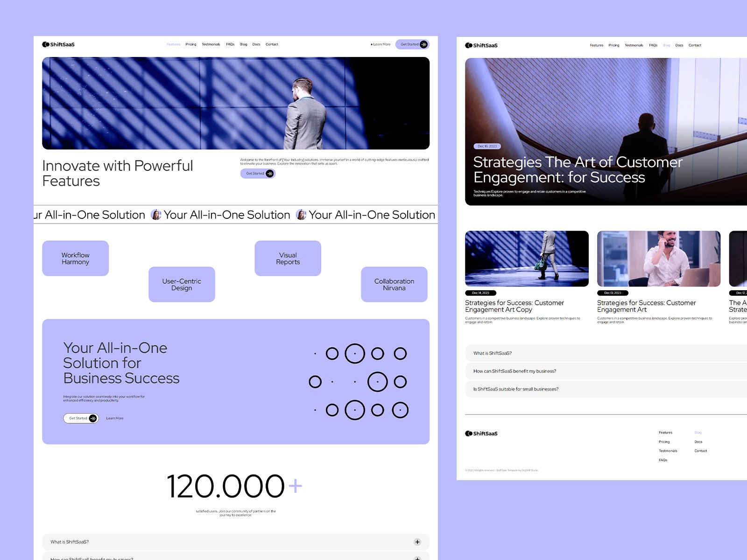Click Pricing link in the Blog page footer
Viewport: 747px width, 560px height.
pos(664,442)
